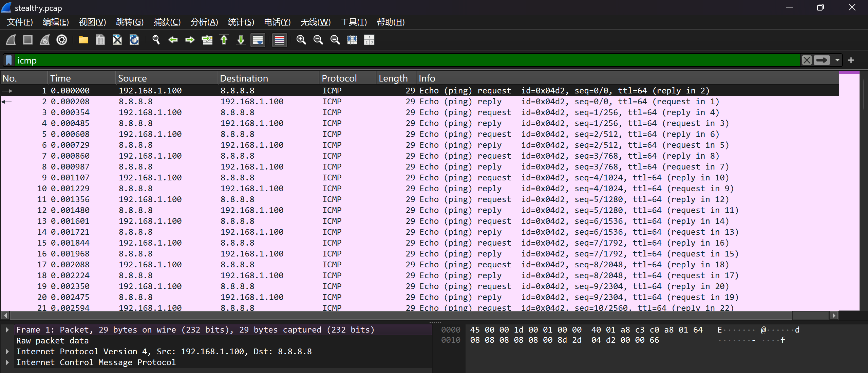The height and width of the screenshot is (373, 868).
Task: Click reload capture file icon
Action: point(134,40)
